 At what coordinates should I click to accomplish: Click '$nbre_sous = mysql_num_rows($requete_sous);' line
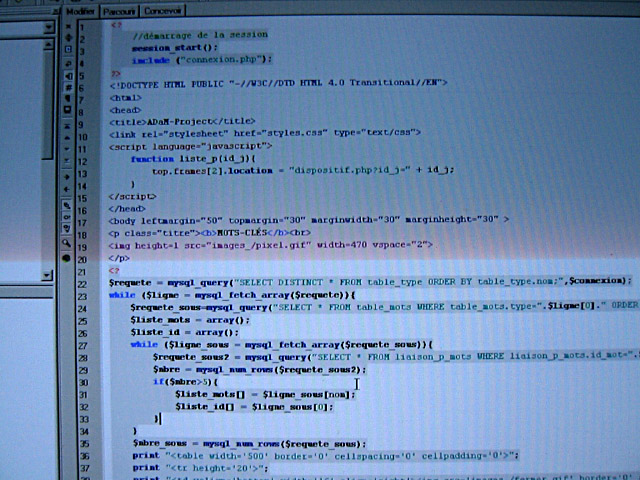[249, 444]
